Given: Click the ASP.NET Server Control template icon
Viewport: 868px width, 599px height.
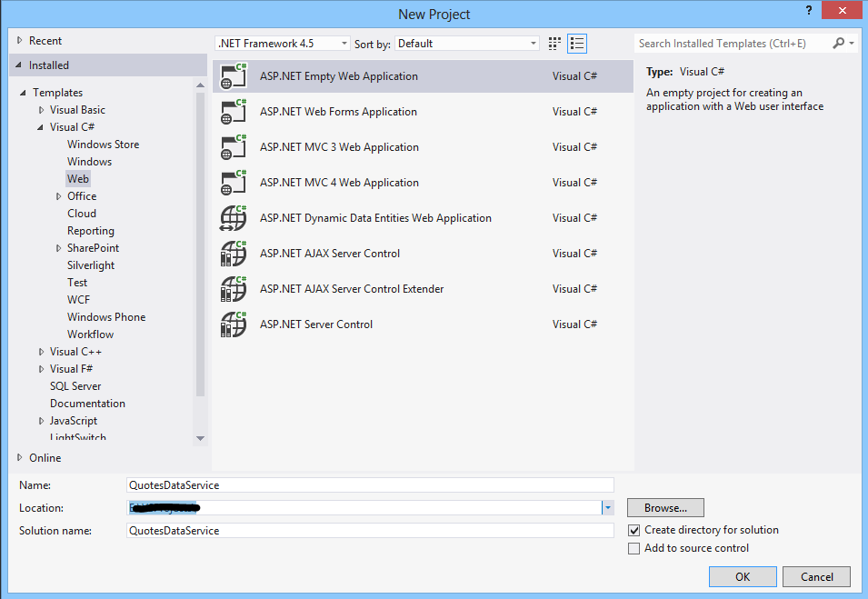Looking at the screenshot, I should tap(233, 324).
